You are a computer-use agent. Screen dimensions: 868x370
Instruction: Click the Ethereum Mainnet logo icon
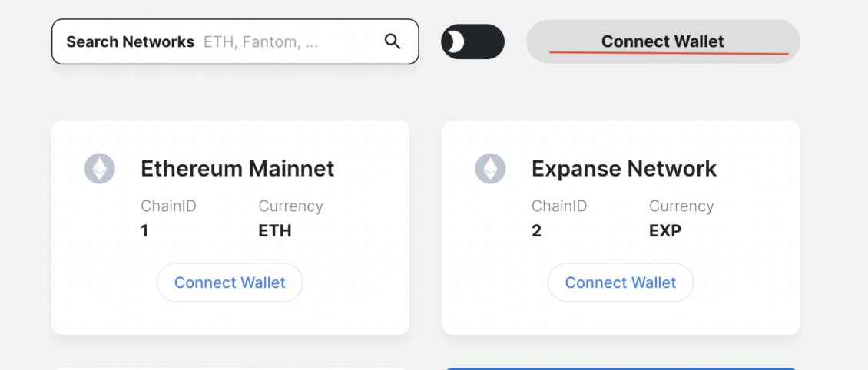pos(100,168)
